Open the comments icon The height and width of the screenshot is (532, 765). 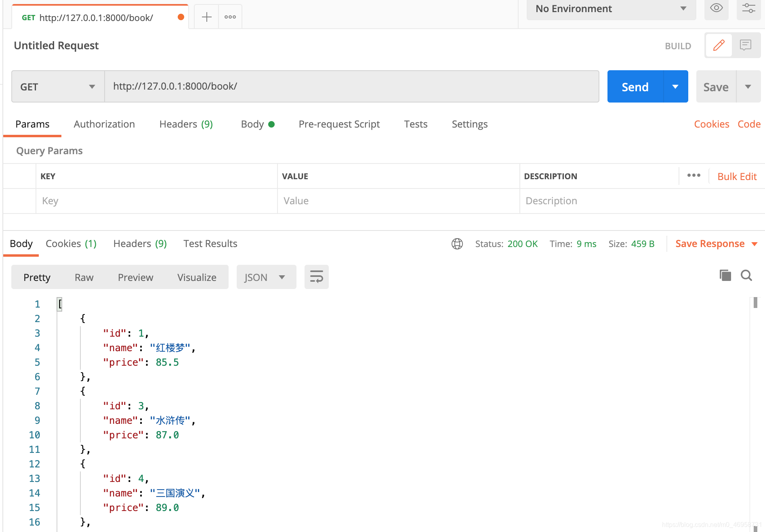[x=746, y=45]
